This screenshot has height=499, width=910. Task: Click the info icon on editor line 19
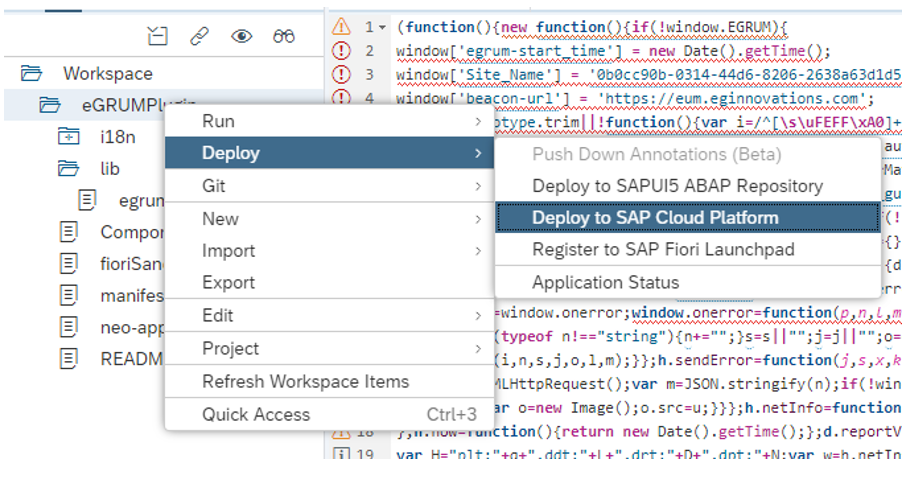(x=342, y=453)
